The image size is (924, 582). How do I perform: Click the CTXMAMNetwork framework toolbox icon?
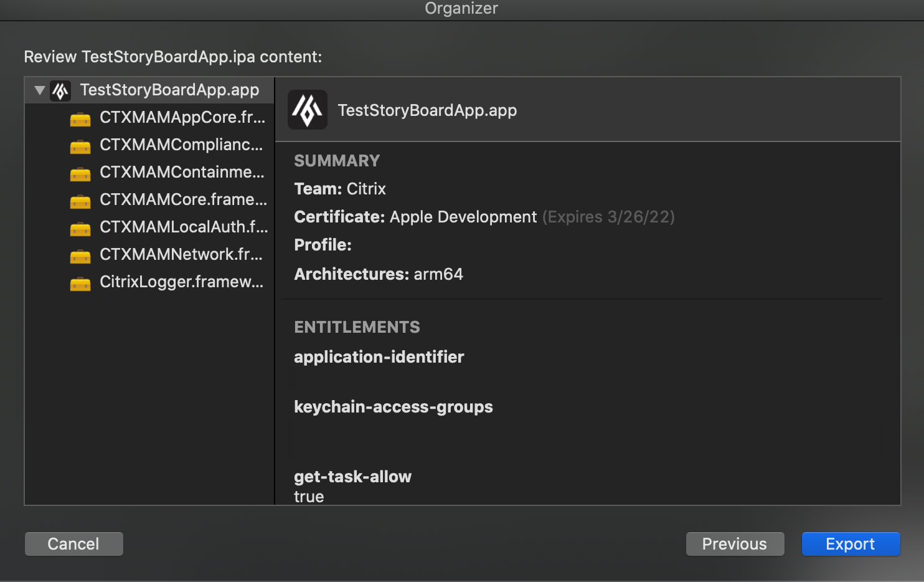[x=80, y=255]
